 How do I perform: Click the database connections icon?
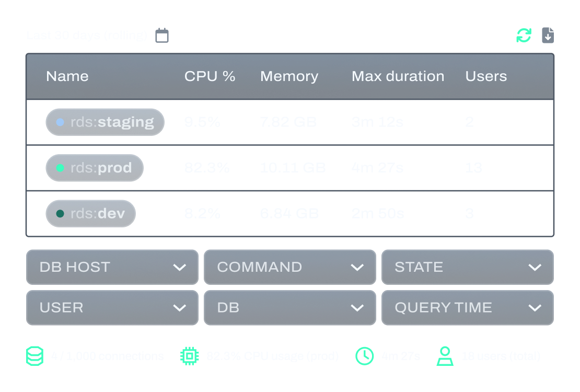[35, 356]
